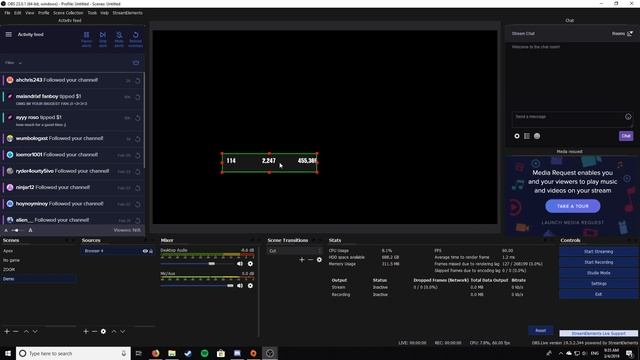Image resolution: width=640 pixels, height=360 pixels.
Task: Move source down with arrow icon
Action: (x=122, y=331)
